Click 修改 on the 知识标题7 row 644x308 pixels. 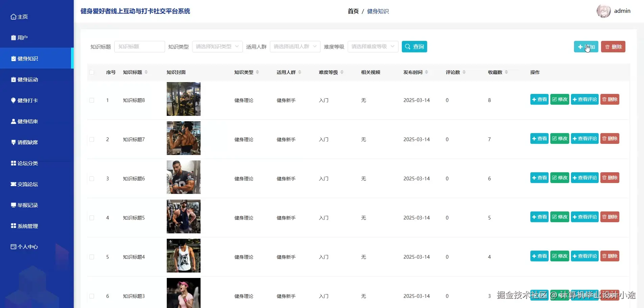[559, 138]
